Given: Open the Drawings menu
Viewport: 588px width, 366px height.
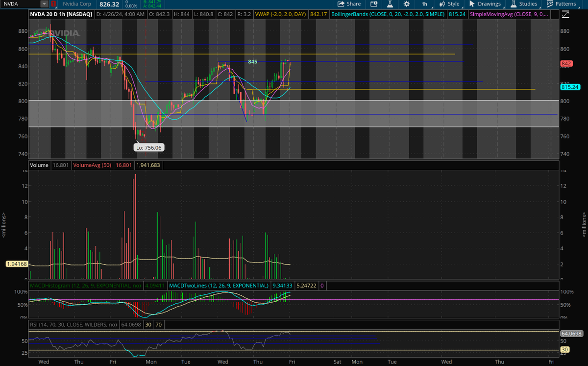Looking at the screenshot, I should tap(485, 4).
